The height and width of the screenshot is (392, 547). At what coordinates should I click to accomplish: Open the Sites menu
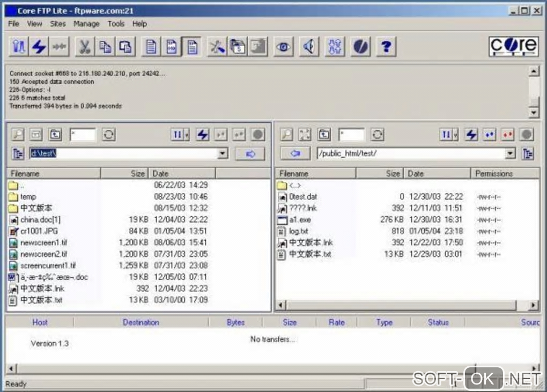(58, 24)
